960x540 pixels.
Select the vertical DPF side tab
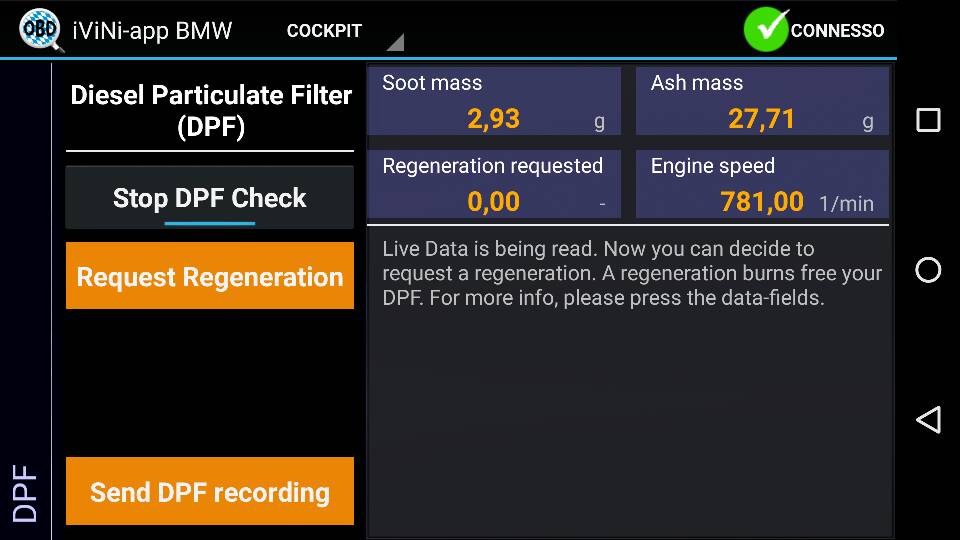point(25,493)
